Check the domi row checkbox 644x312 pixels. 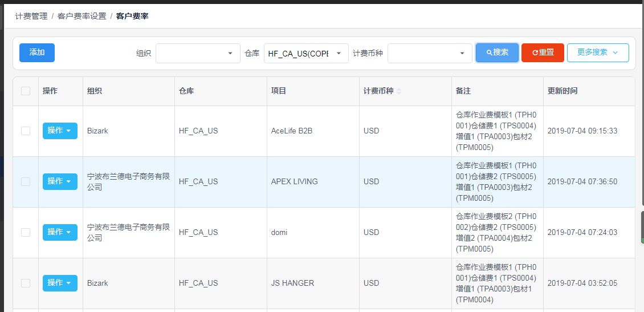[26, 232]
